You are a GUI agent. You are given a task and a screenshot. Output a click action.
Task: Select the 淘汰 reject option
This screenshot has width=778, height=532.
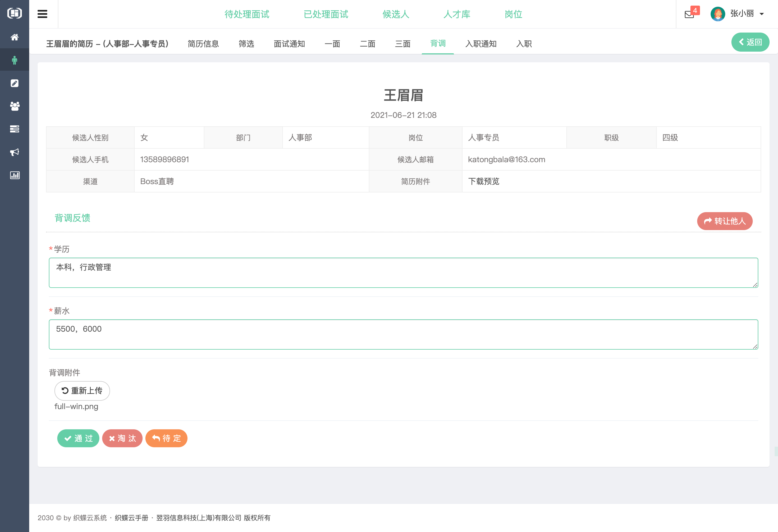[122, 438]
